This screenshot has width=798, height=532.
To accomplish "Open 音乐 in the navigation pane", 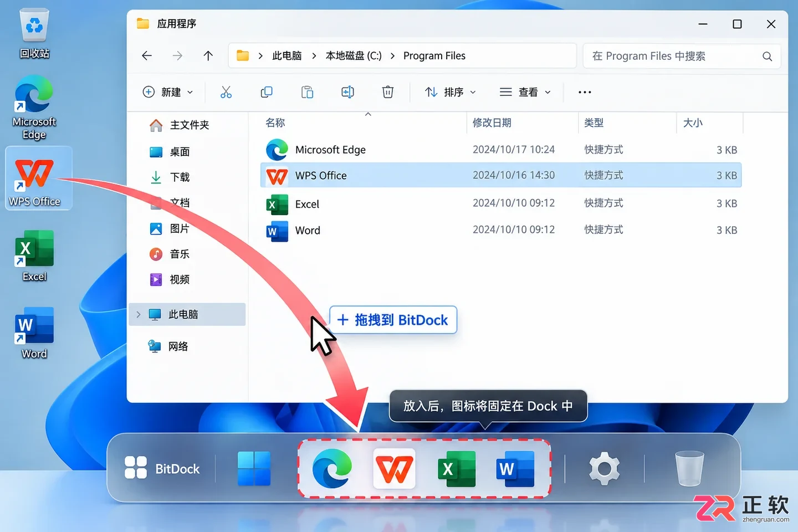I will click(170, 254).
